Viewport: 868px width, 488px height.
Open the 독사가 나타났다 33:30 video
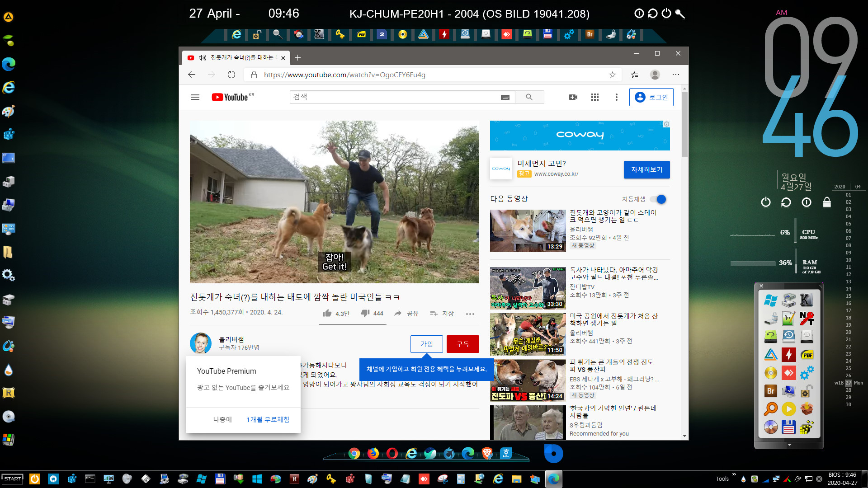[x=528, y=288]
